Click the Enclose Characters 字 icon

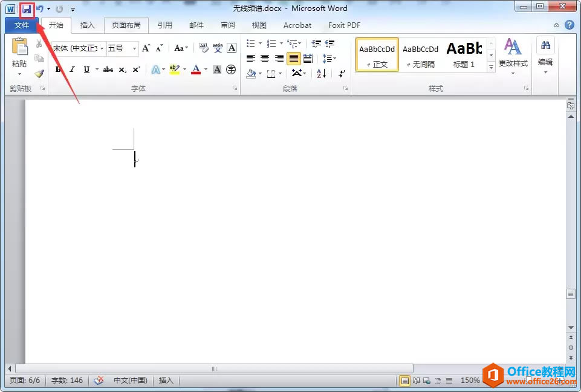pos(231,69)
